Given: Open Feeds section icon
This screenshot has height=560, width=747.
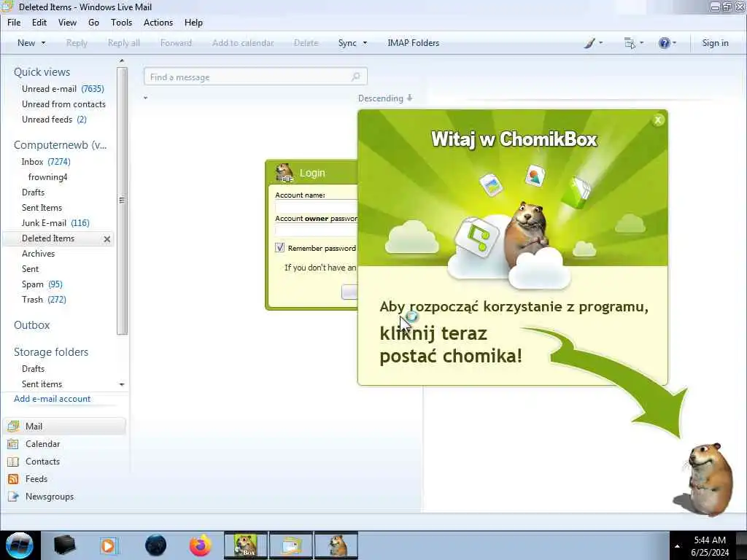Looking at the screenshot, I should (x=13, y=479).
